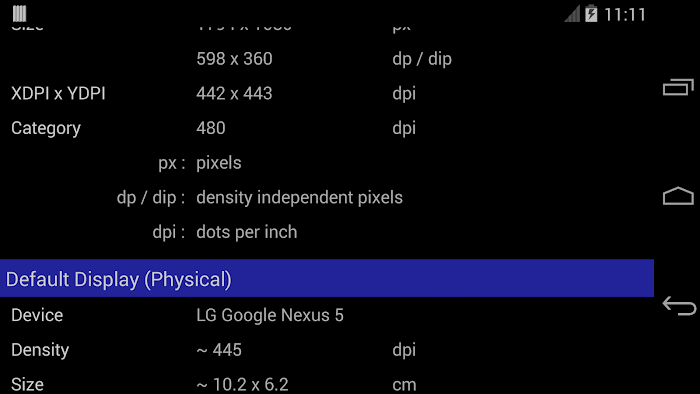This screenshot has width=700, height=394.
Task: Tap the Android back navigation icon
Action: [679, 306]
